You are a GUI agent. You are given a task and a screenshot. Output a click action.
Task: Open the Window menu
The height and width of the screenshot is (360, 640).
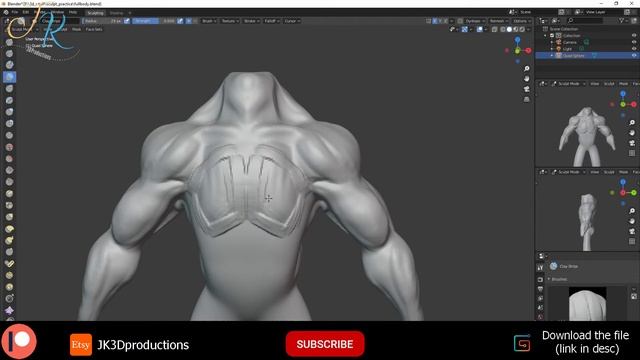click(58, 12)
